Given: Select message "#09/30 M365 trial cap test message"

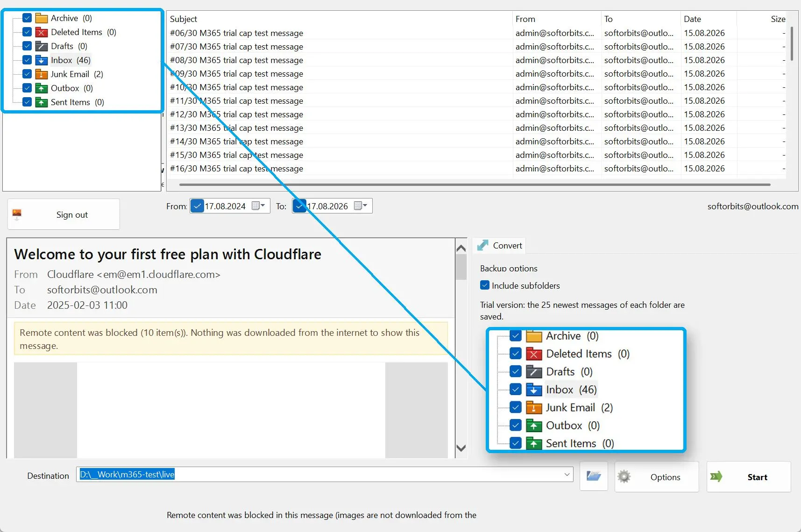Looking at the screenshot, I should pos(476,74).
